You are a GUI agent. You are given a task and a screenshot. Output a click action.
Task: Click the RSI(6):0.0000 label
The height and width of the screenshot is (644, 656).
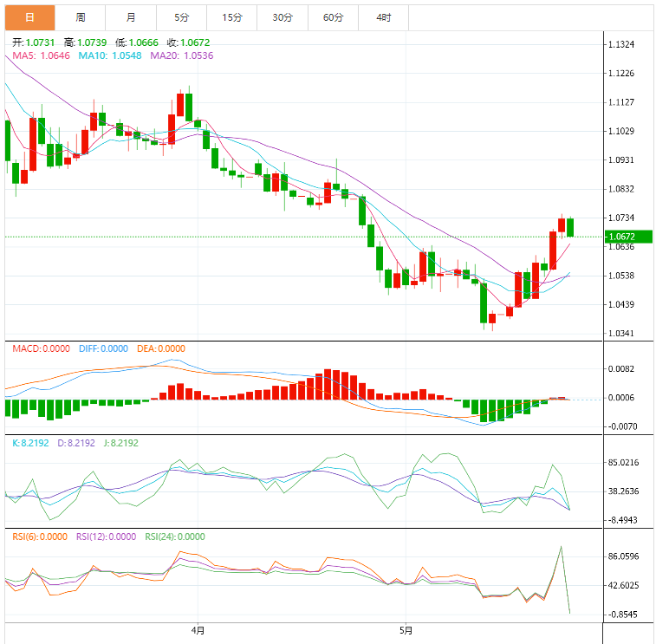40,537
